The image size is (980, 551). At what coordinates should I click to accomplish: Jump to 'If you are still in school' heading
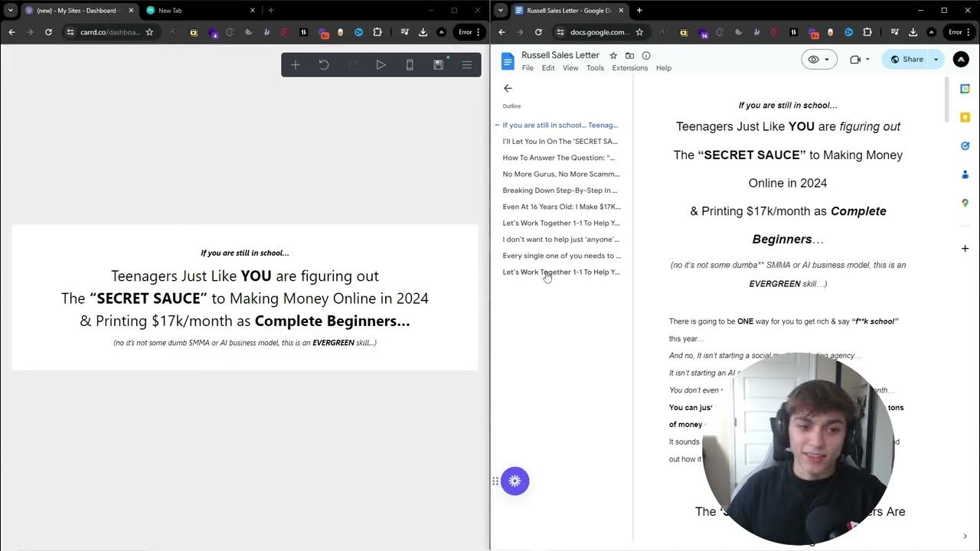pos(560,125)
